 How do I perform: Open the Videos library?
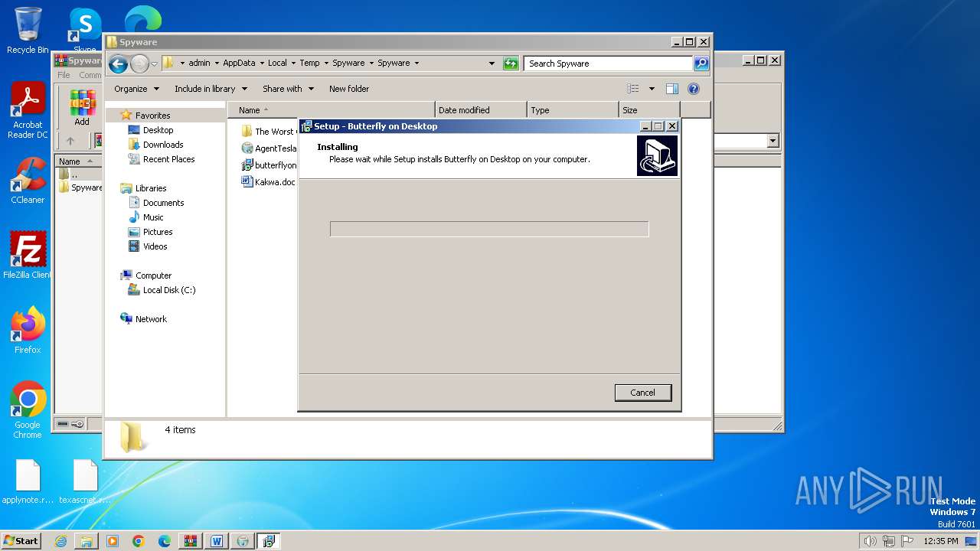[155, 246]
